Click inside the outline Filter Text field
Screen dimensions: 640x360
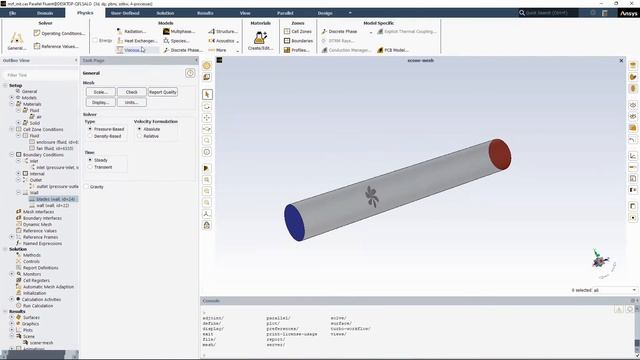pos(40,75)
